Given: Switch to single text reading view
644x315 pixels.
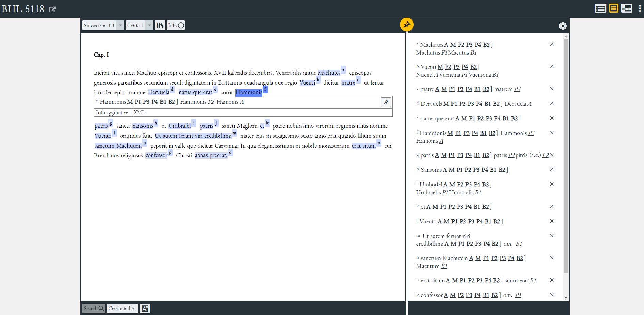Looking at the screenshot, I should click(600, 9).
